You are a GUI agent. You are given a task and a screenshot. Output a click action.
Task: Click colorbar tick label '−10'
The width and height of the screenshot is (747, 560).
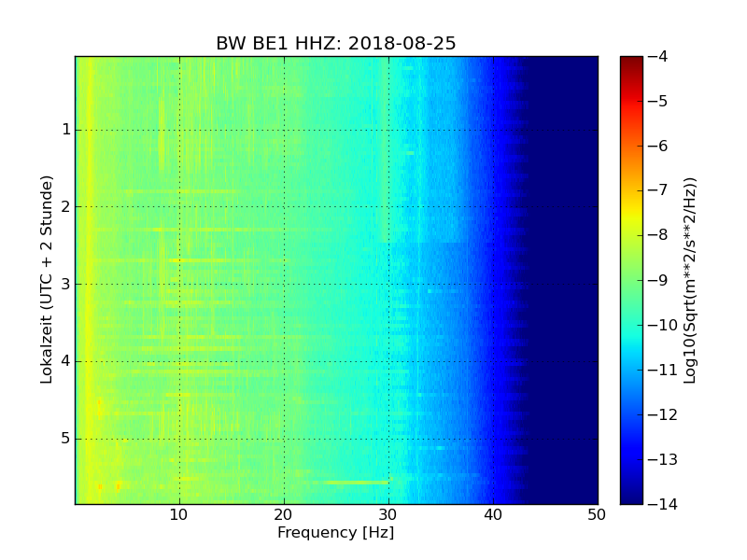tap(663, 325)
